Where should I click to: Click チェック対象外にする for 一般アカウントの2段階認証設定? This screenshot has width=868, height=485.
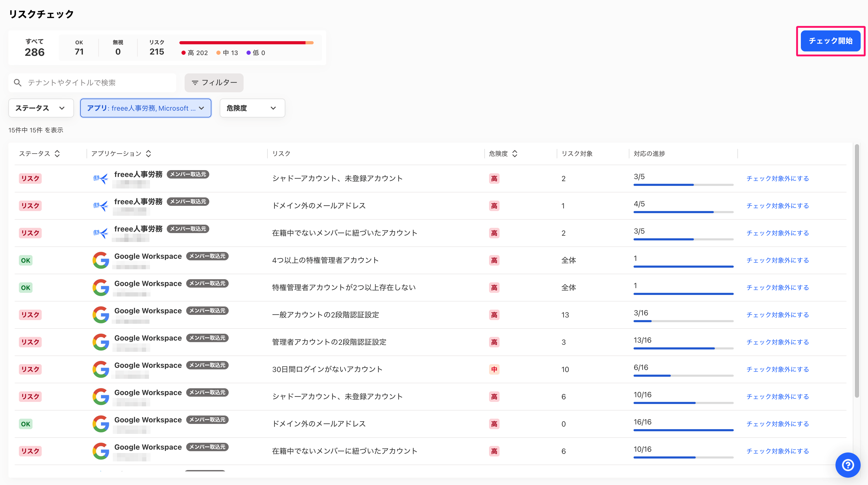[777, 315]
